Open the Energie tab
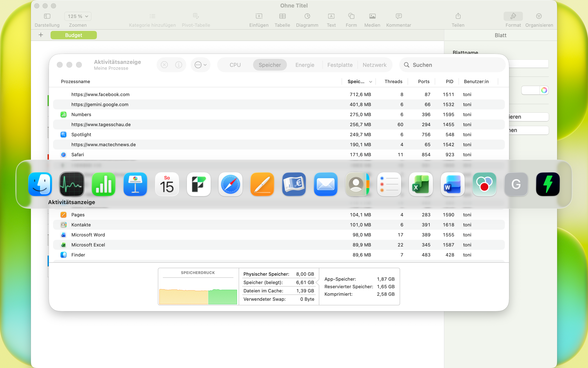This screenshot has width=588, height=368. pyautogui.click(x=305, y=65)
